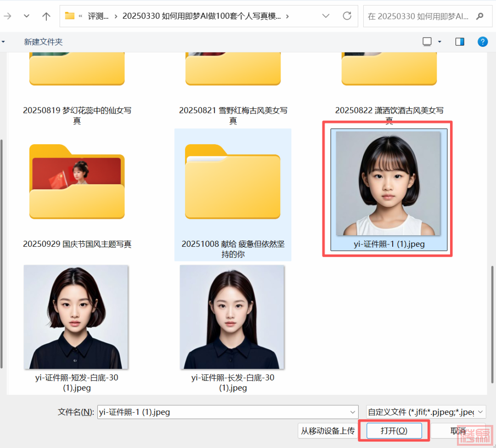This screenshot has height=448, width=496.
Task: Open the file type filter dropdown
Action: [x=425, y=412]
